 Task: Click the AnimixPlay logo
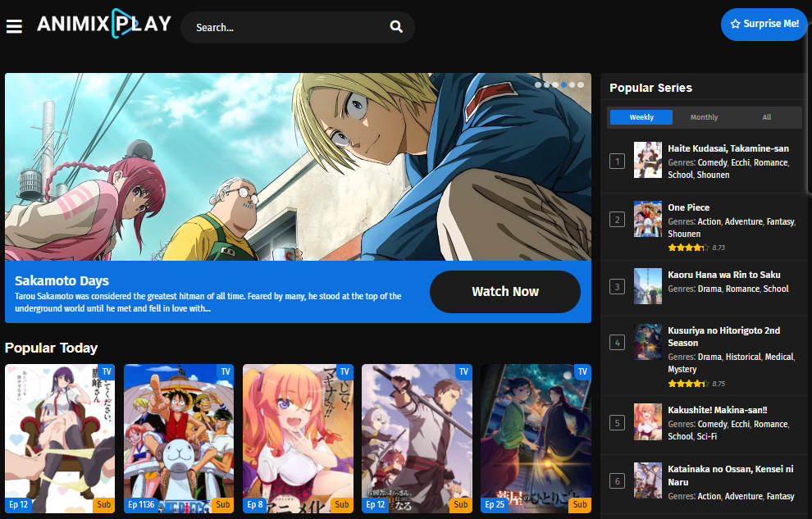click(104, 23)
